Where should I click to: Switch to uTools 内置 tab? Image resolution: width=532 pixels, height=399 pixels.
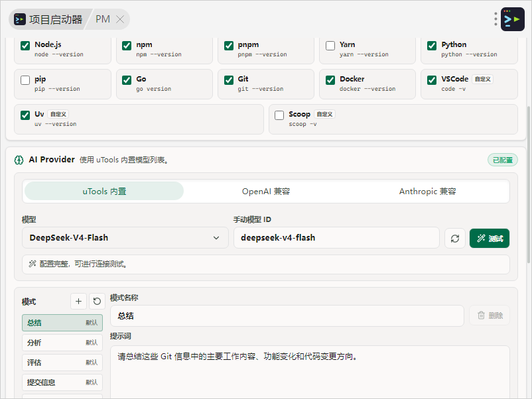pos(104,191)
